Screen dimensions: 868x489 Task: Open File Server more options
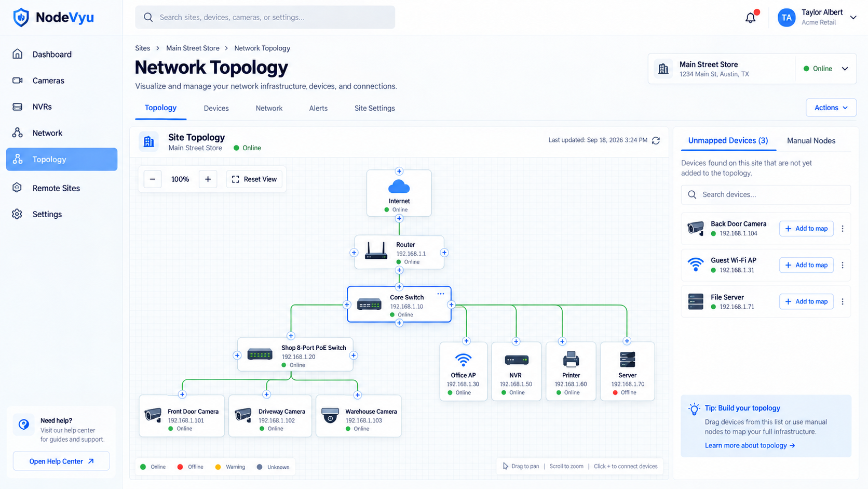coord(843,301)
